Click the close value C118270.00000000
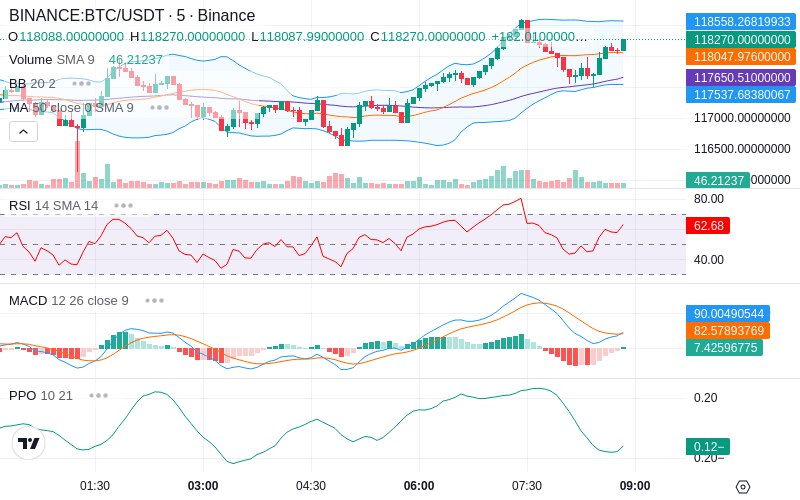The image size is (800, 500). 428,37
